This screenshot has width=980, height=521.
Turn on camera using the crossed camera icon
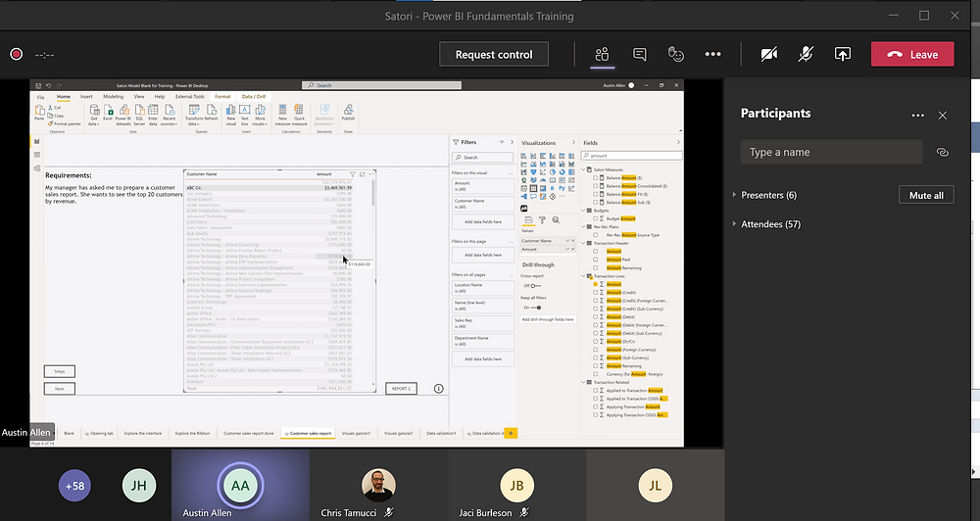click(768, 54)
